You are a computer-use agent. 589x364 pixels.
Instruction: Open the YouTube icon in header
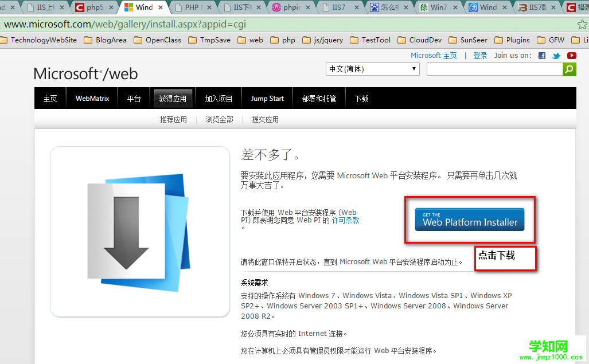coord(572,56)
